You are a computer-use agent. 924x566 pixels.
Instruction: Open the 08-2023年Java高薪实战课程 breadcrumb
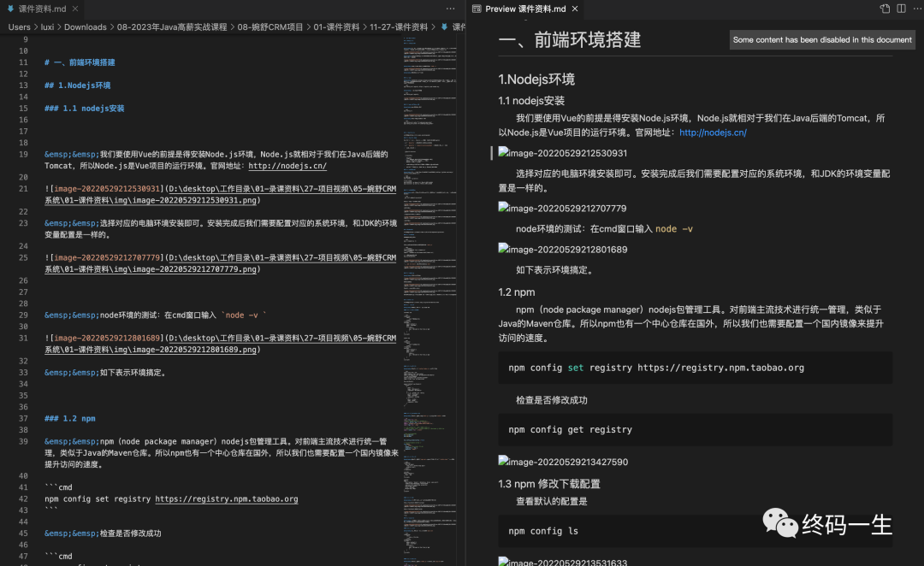coord(171,27)
